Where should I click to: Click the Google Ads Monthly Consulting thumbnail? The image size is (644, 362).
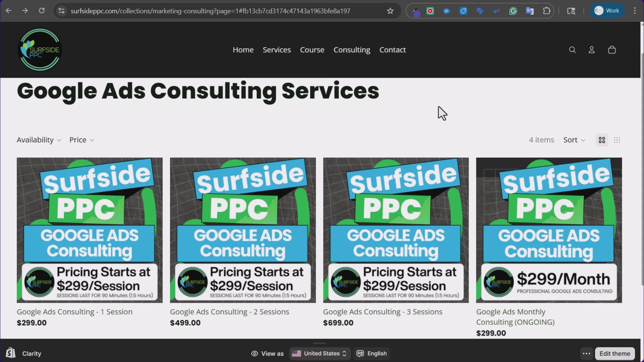(548, 230)
